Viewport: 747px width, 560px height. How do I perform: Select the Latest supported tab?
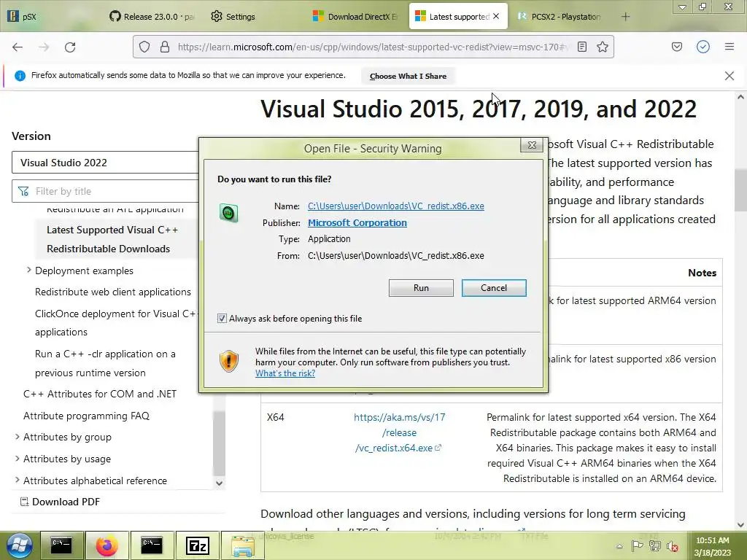point(452,17)
